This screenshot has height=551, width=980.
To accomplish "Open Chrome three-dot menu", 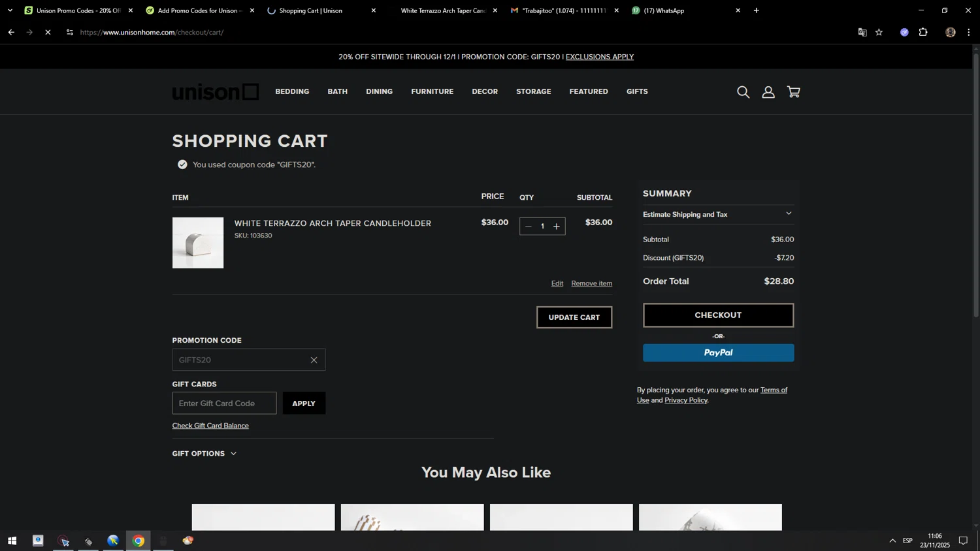I will (969, 32).
